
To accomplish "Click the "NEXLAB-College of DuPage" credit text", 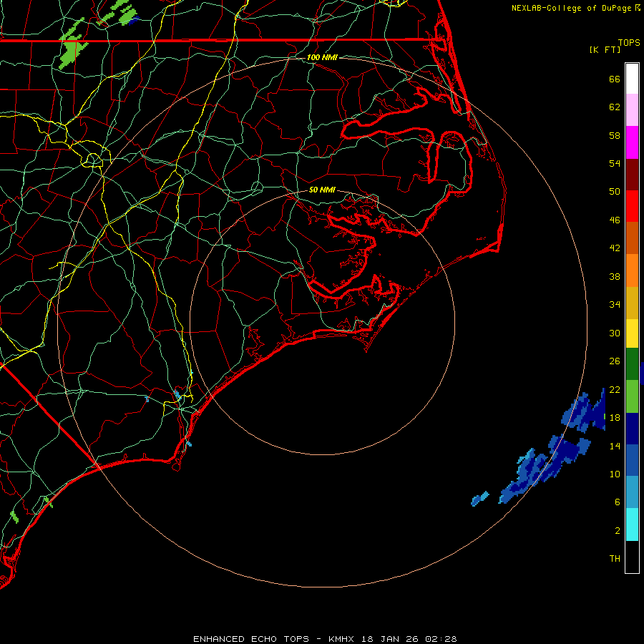I will coord(571,8).
